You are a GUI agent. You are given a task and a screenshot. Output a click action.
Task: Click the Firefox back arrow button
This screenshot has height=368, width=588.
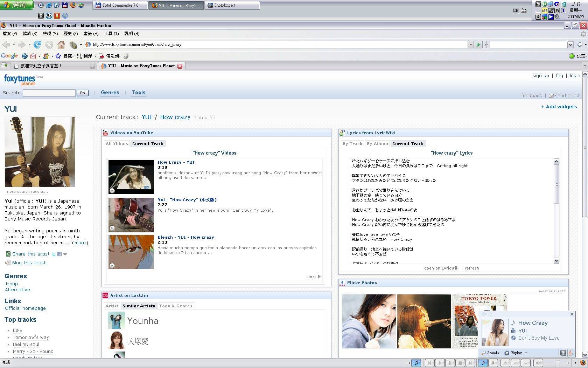(6, 45)
